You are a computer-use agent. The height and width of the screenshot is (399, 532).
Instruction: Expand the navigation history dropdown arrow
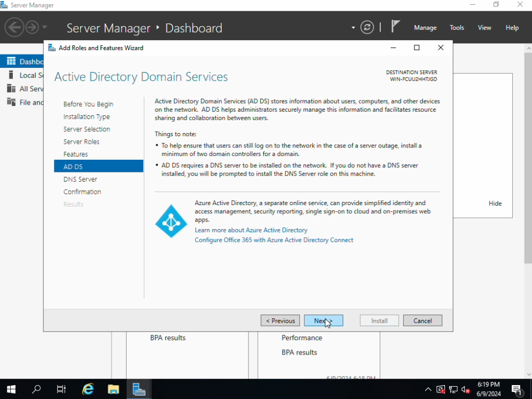[44, 27]
